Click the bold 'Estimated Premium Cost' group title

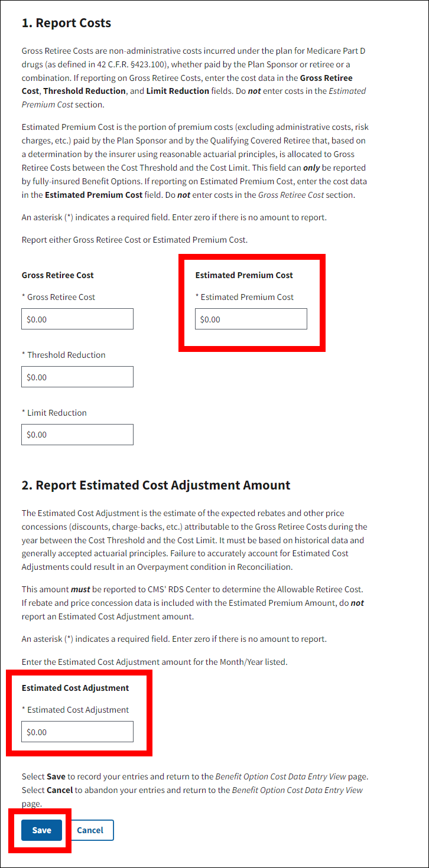[x=244, y=275]
